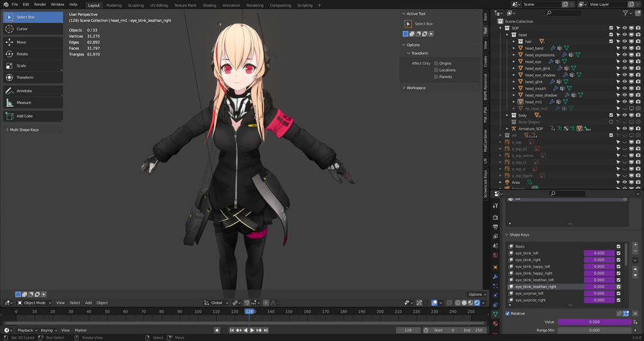Switch to the Shading workspace tab
This screenshot has width=644, height=341.
click(x=210, y=5)
